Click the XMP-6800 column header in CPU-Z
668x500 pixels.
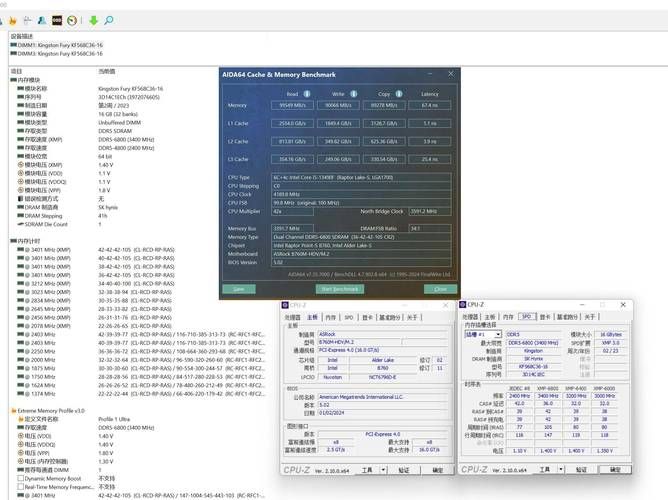[x=547, y=389]
